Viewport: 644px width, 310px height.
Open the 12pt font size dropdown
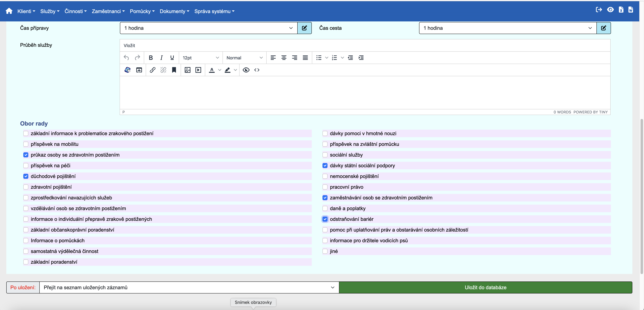tap(201, 58)
